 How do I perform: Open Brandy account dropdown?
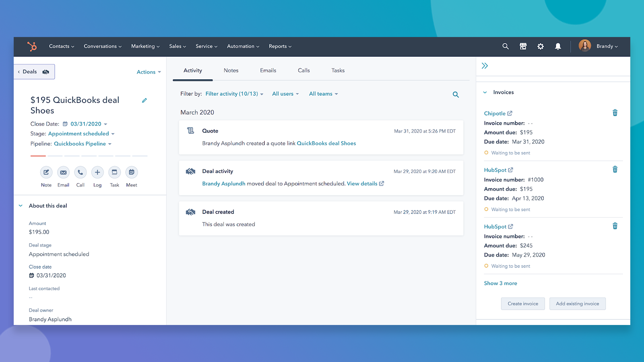[x=607, y=46]
